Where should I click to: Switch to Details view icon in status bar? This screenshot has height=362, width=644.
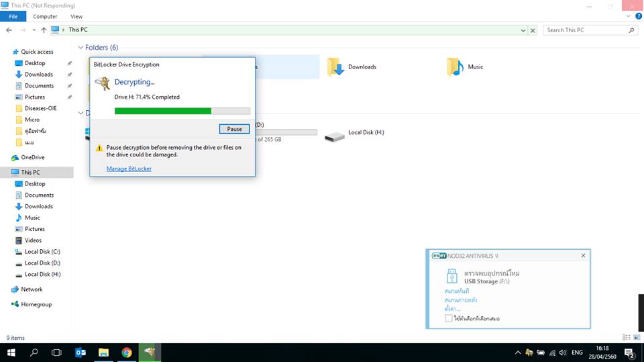pyautogui.click(x=627, y=337)
